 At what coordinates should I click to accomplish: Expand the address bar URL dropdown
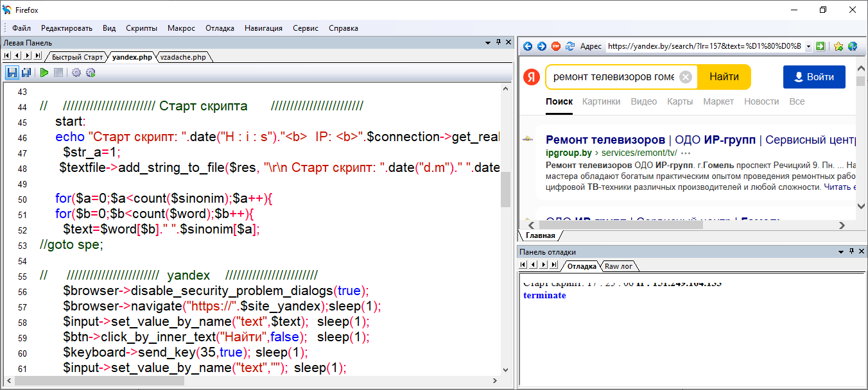(x=808, y=46)
